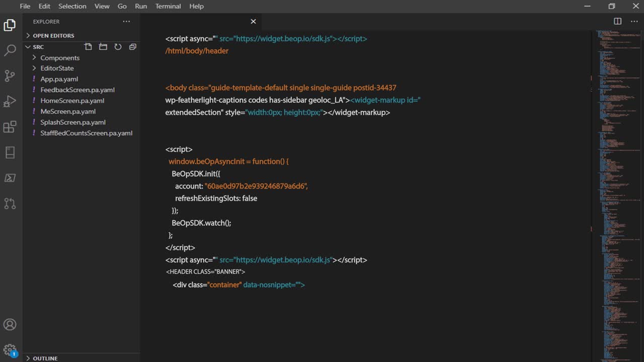
Task: Close the active editor tab
Action: (253, 21)
